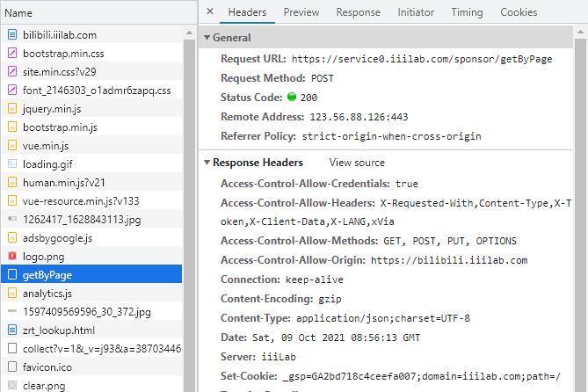Click the Content-Encoding gzip value

[x=330, y=299]
